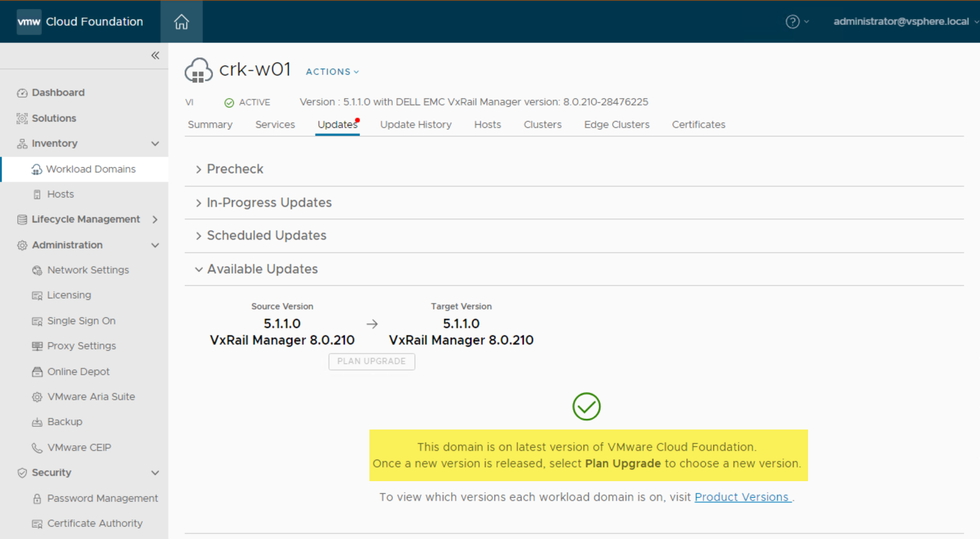
Task: Expand the Precheck section
Action: coord(234,169)
